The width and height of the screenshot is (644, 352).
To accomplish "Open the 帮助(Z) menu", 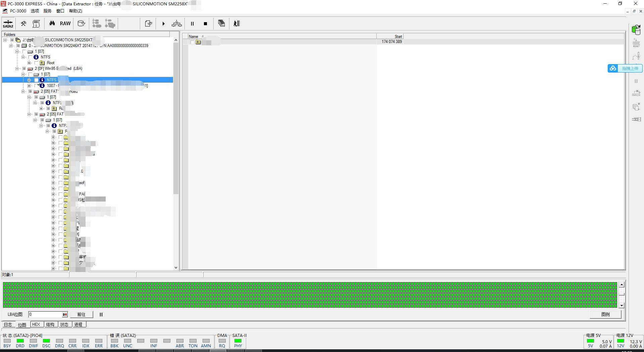I will click(75, 11).
